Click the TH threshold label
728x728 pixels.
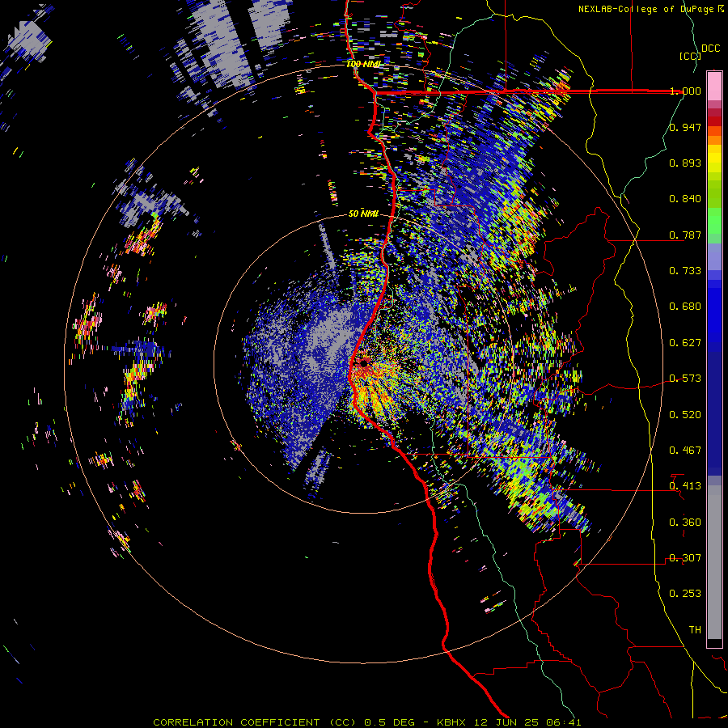(695, 630)
